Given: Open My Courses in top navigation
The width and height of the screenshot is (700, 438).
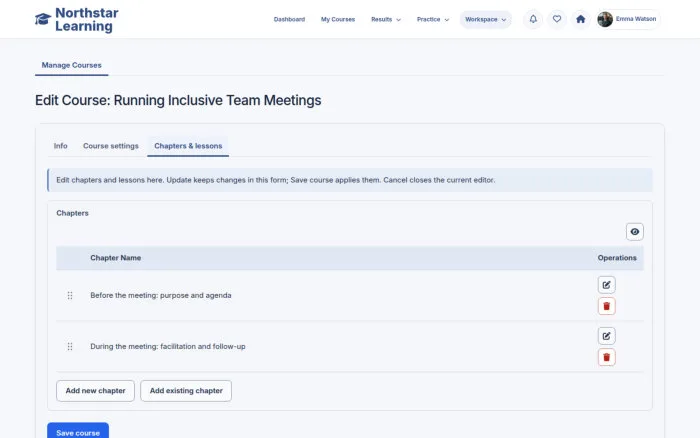Looking at the screenshot, I should point(338,20).
